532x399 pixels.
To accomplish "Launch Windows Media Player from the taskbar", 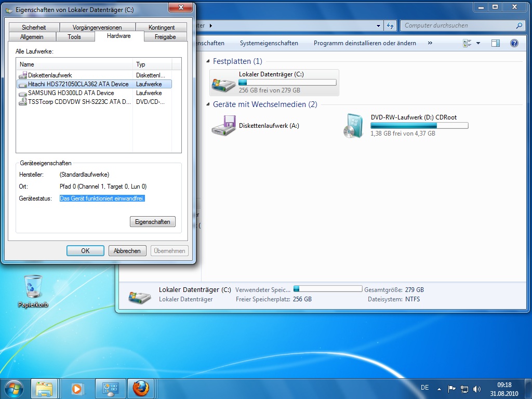I will (77, 389).
